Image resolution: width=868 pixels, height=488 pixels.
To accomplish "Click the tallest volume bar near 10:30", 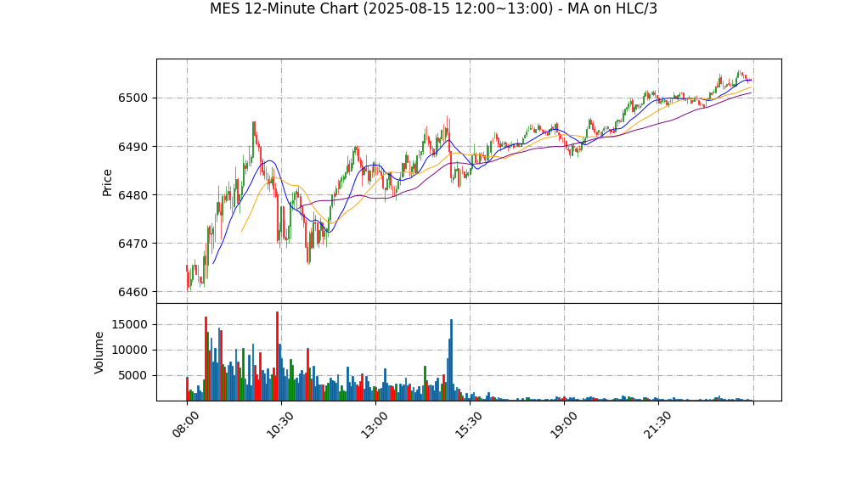I will tap(278, 356).
